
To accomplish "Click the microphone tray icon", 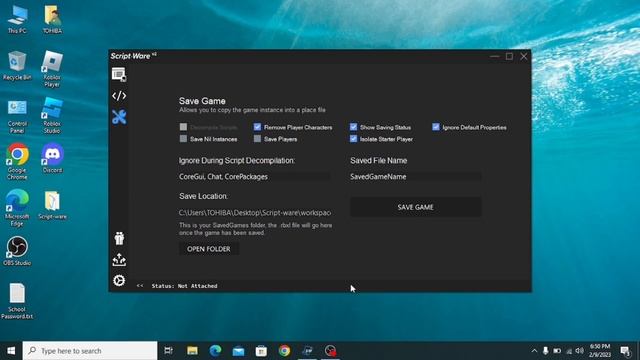I will 546,351.
